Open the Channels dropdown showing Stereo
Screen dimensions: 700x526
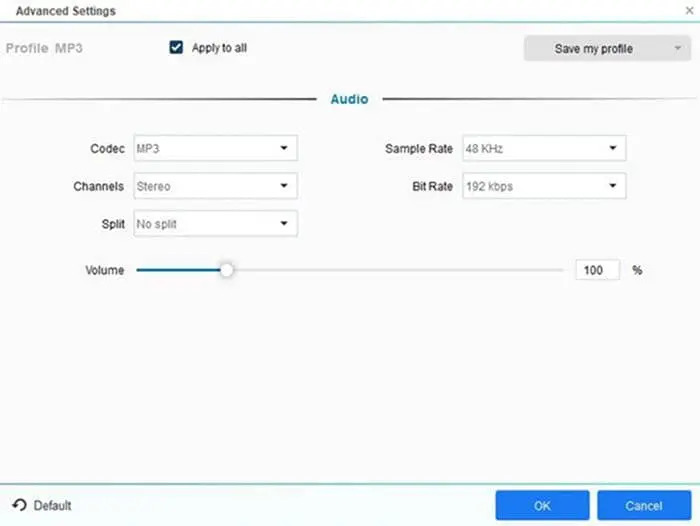[214, 186]
